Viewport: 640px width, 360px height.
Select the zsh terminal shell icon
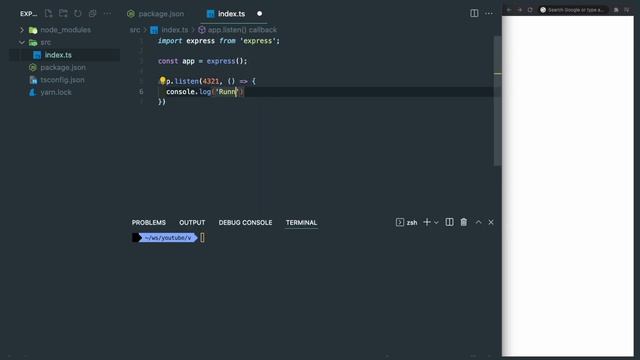point(400,222)
